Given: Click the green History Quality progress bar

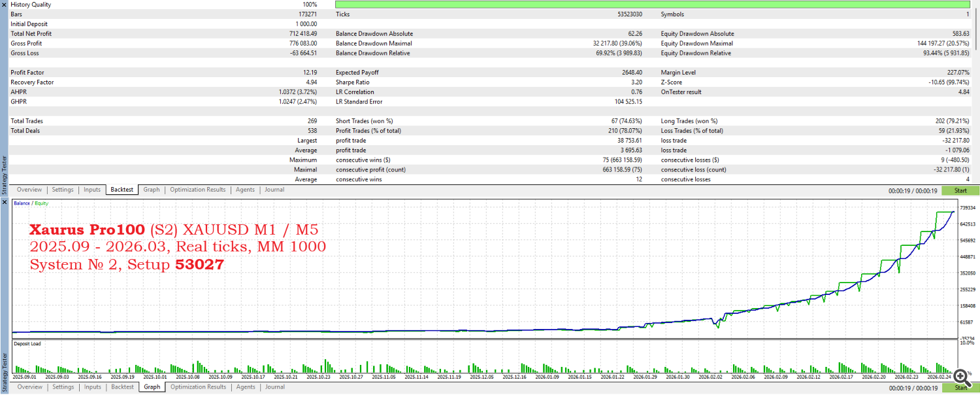Looking at the screenshot, I should (653, 5).
